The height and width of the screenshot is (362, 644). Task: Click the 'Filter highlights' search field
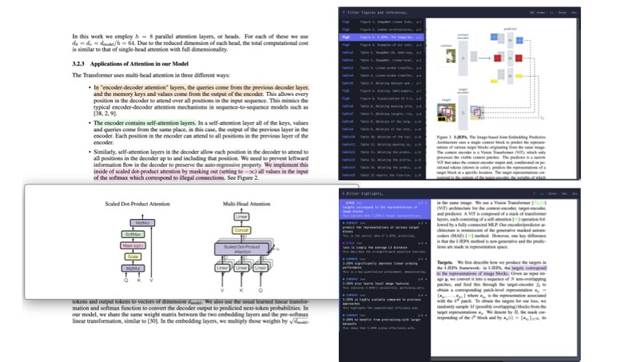tap(435, 193)
